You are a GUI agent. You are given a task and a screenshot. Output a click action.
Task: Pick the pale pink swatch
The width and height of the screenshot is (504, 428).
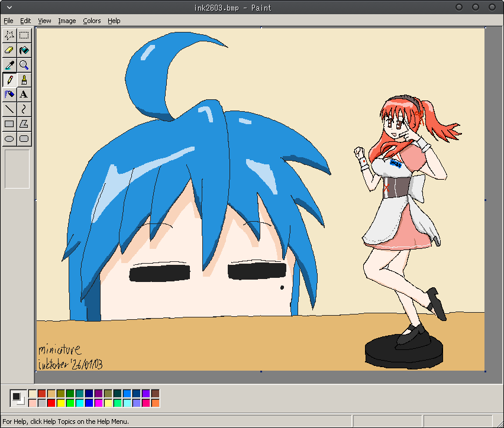click(33, 403)
